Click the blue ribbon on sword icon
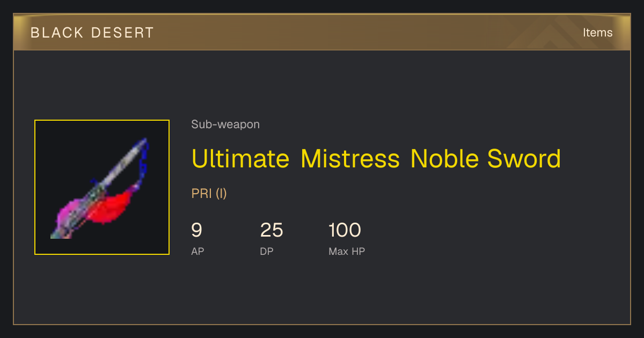The width and height of the screenshot is (644, 338). 143,161
